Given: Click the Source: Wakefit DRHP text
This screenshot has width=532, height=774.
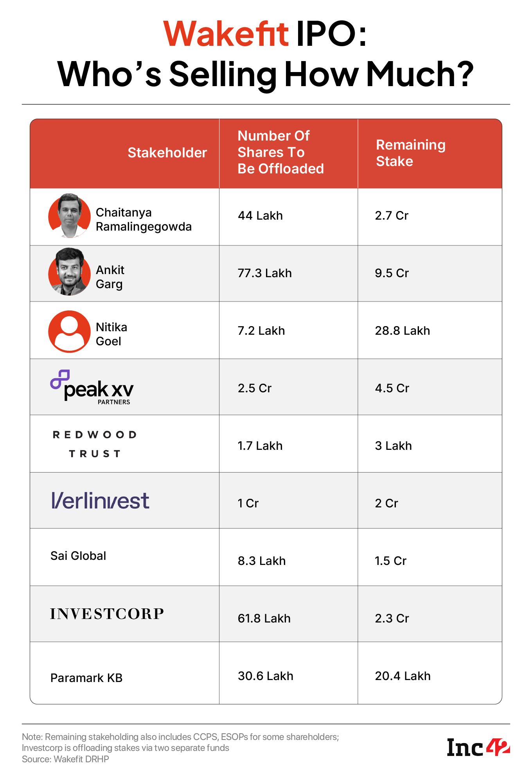Looking at the screenshot, I should [65, 759].
